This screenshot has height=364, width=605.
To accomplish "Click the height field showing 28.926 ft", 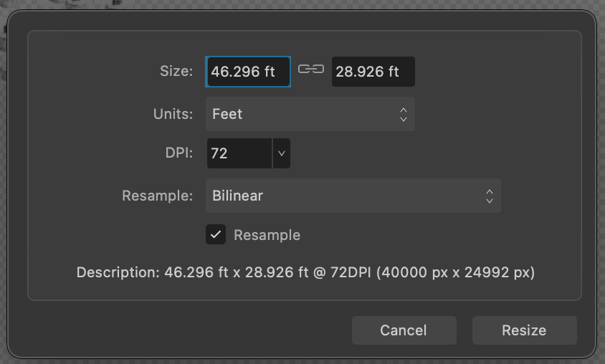I will tap(373, 72).
